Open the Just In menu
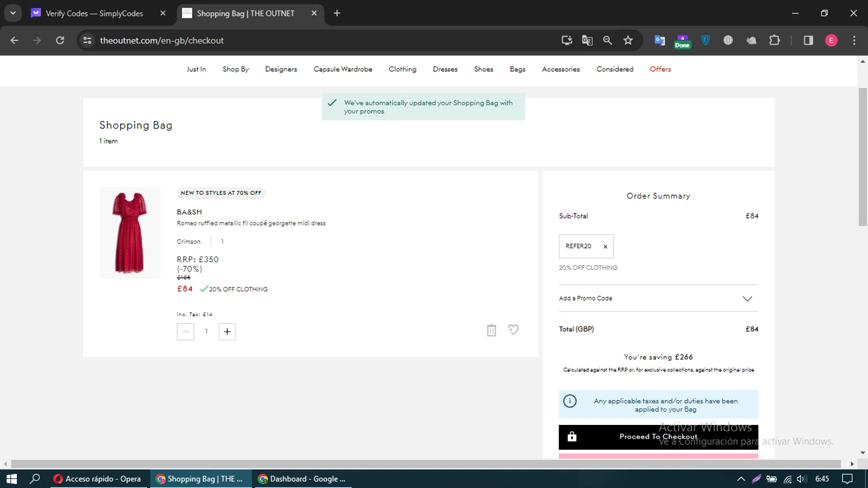The height and width of the screenshot is (488, 868). (x=196, y=69)
